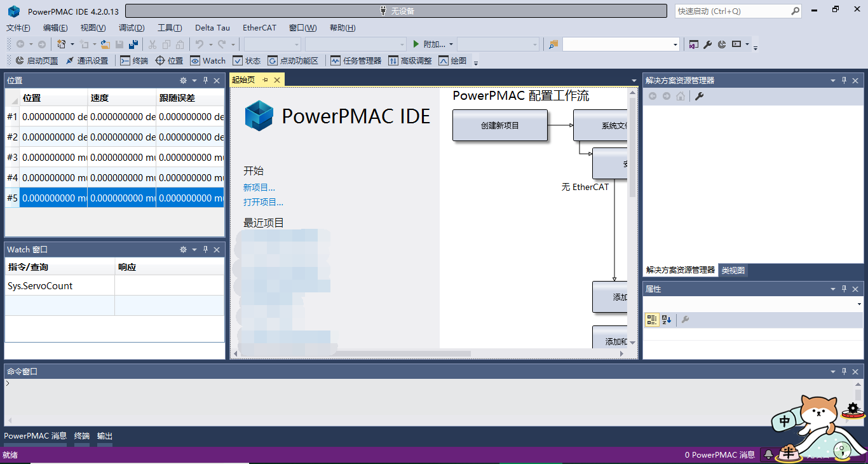Open the 位置 panel window-position dropdown arrow
Screen dimensions: 868x464
click(x=194, y=81)
